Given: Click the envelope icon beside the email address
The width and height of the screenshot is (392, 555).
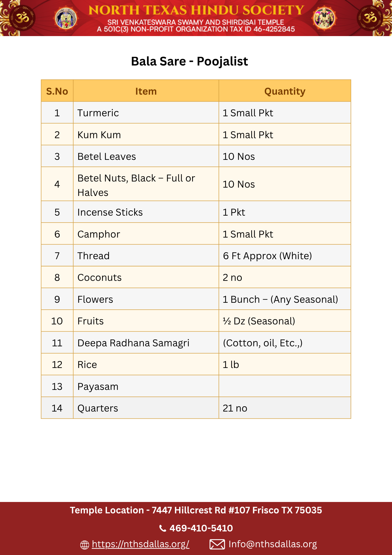Looking at the screenshot, I should [217, 544].
